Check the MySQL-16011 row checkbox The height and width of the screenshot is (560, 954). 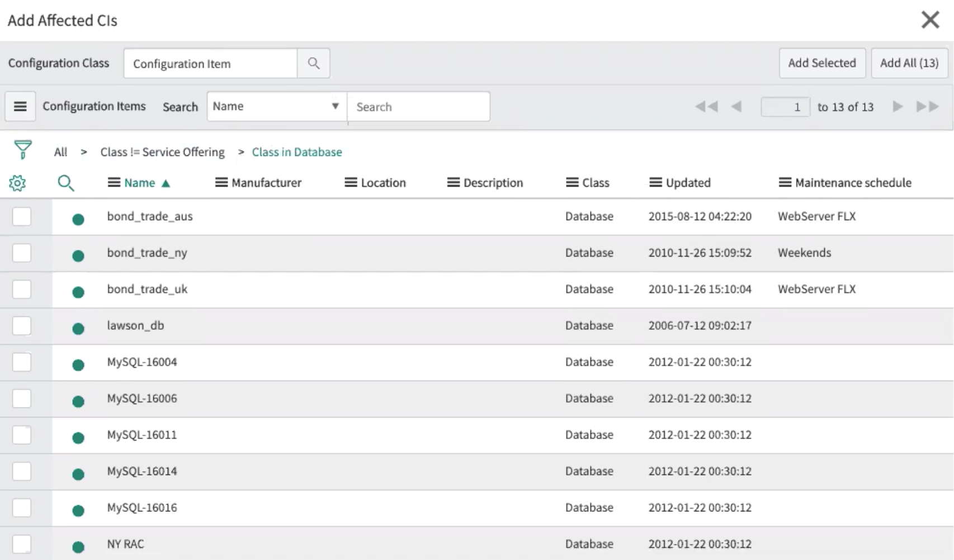[22, 435]
